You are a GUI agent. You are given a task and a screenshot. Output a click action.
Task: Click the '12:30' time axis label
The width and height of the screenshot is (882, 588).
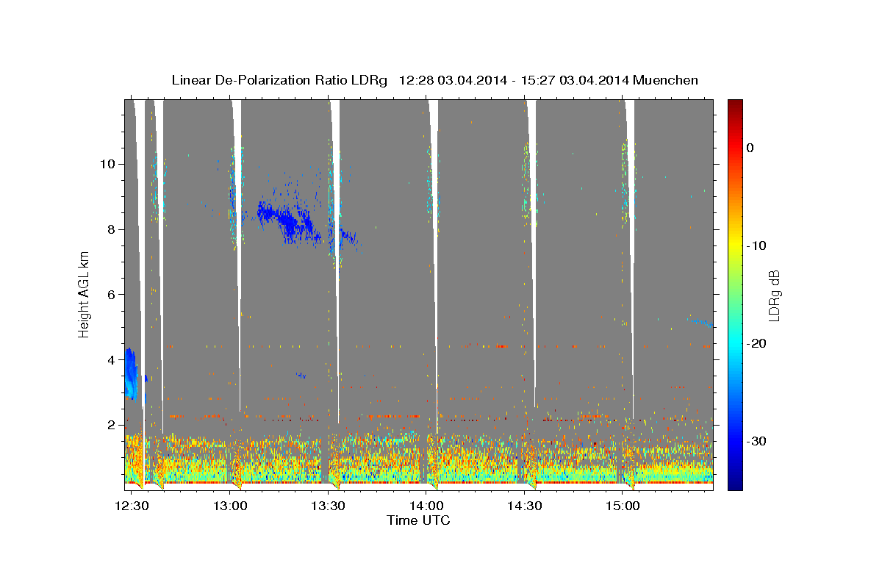132,506
